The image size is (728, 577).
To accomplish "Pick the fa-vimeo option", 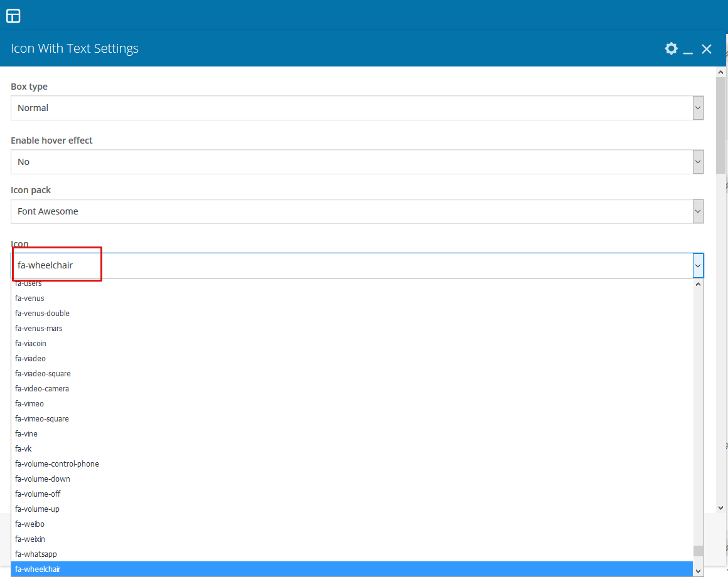I will pos(29,404).
